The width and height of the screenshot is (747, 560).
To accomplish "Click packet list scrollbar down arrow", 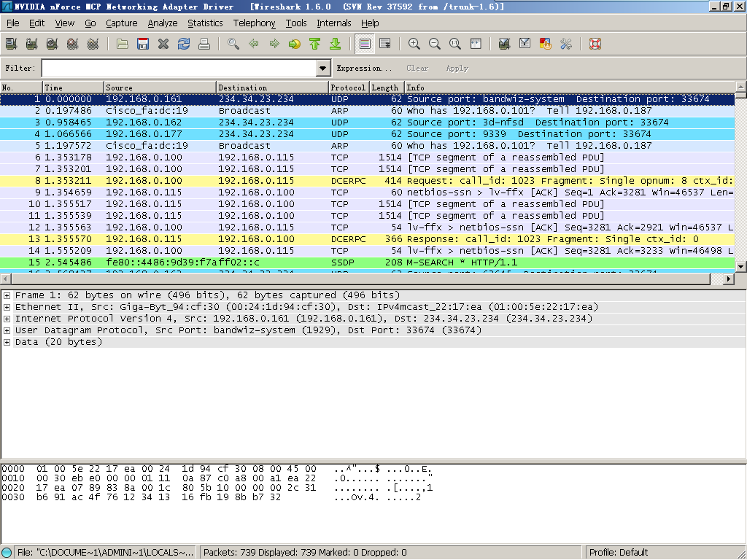I will (x=741, y=267).
